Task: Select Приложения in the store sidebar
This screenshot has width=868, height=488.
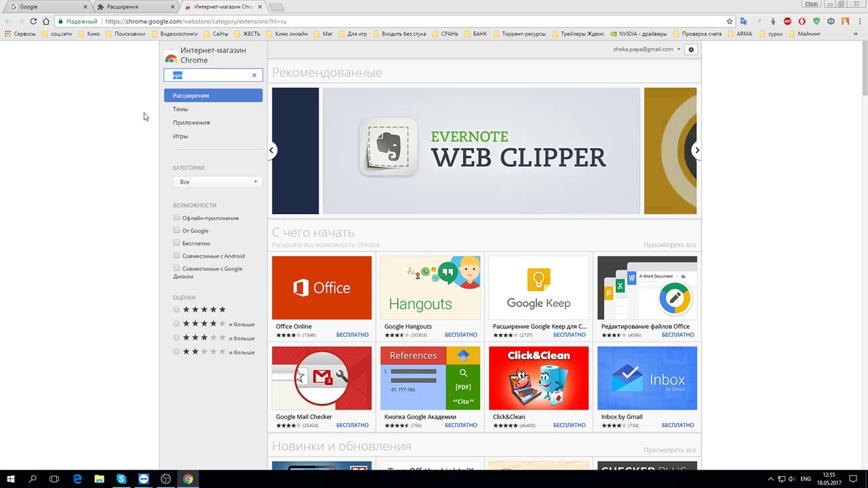Action: click(191, 123)
